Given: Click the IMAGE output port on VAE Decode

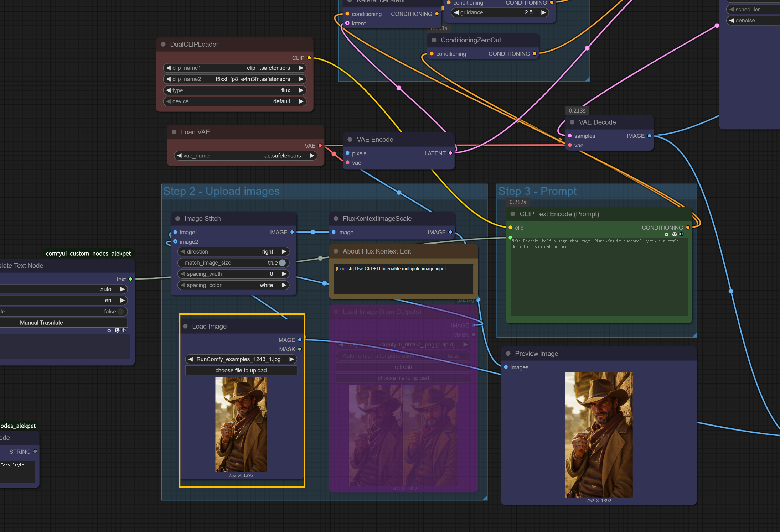Looking at the screenshot, I should [649, 136].
